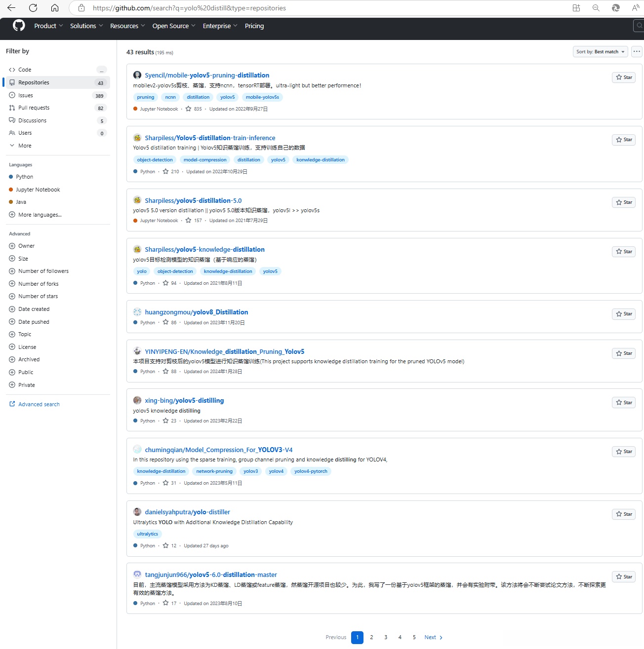Viewport: 644px width, 649px height.
Task: Add License advanced filter plus icon
Action: tap(12, 347)
